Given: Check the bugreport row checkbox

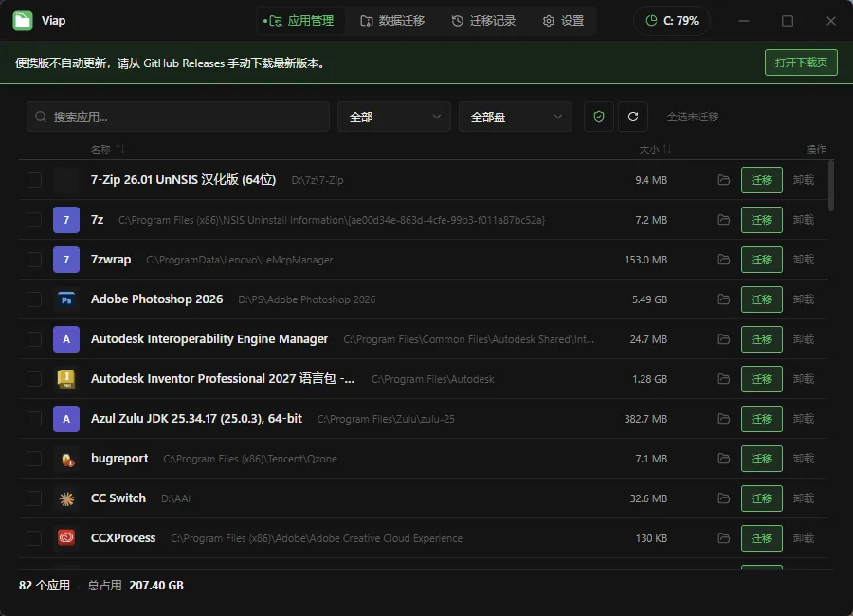Looking at the screenshot, I should [x=34, y=459].
